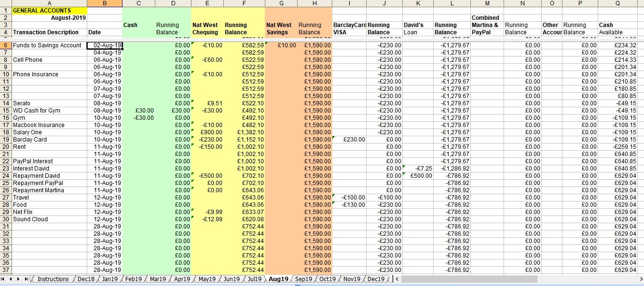Viewport: 644px width, 286px height.
Task: Click next sheet tab arrow
Action: coord(18,279)
